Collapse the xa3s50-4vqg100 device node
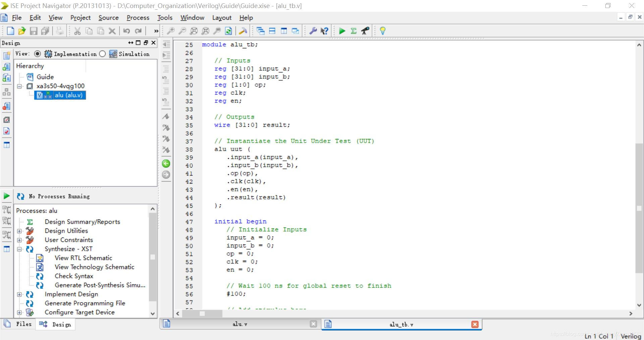The height and width of the screenshot is (340, 644). tap(19, 86)
